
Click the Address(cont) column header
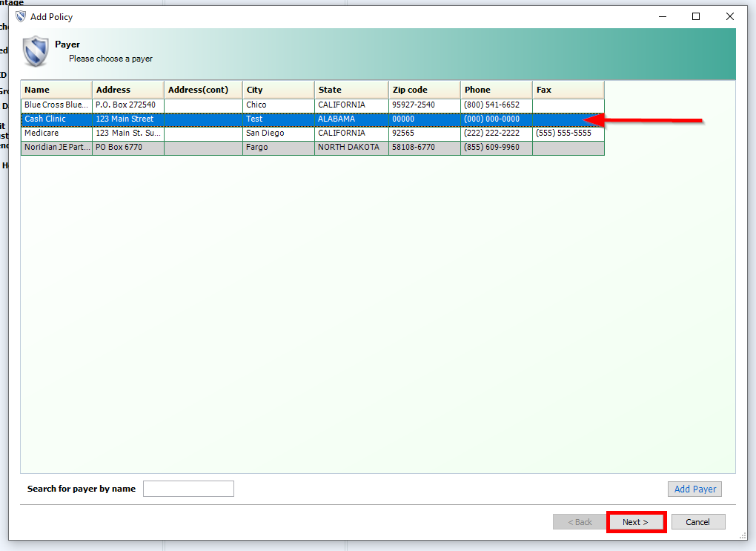click(203, 90)
